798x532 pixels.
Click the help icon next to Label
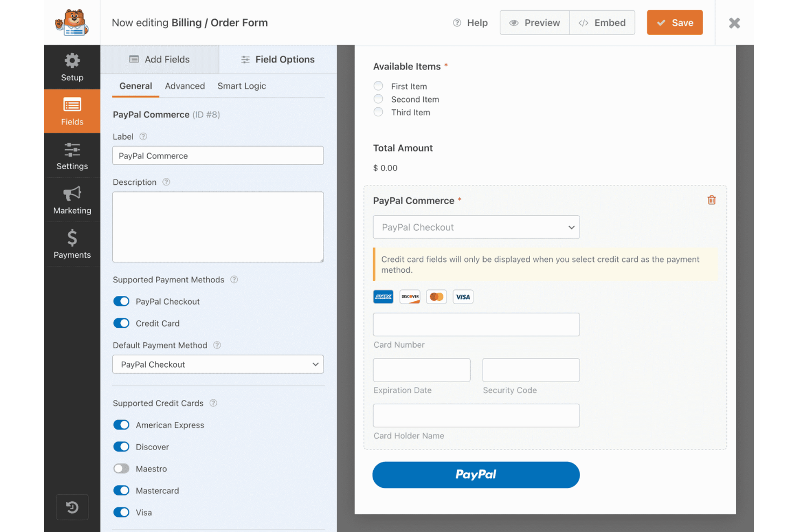pos(143,136)
